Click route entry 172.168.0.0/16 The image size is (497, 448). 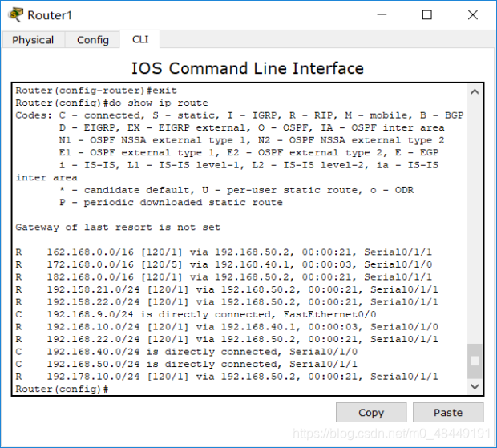tap(224, 264)
